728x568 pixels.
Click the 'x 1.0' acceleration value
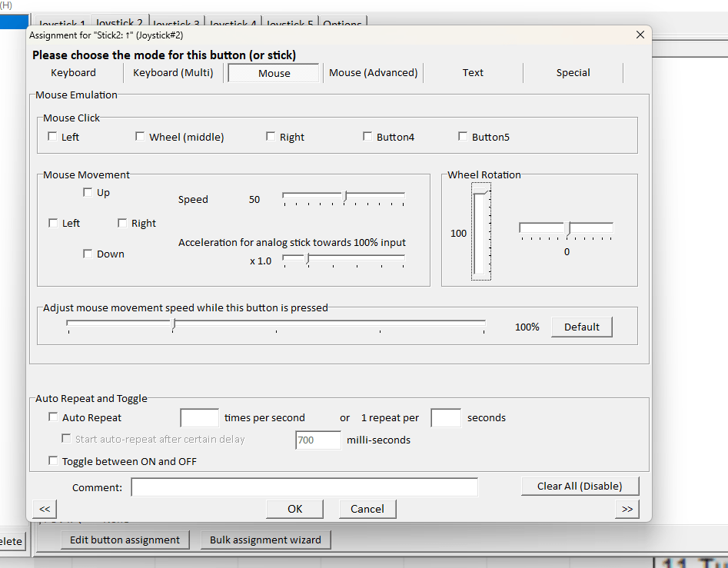click(261, 261)
